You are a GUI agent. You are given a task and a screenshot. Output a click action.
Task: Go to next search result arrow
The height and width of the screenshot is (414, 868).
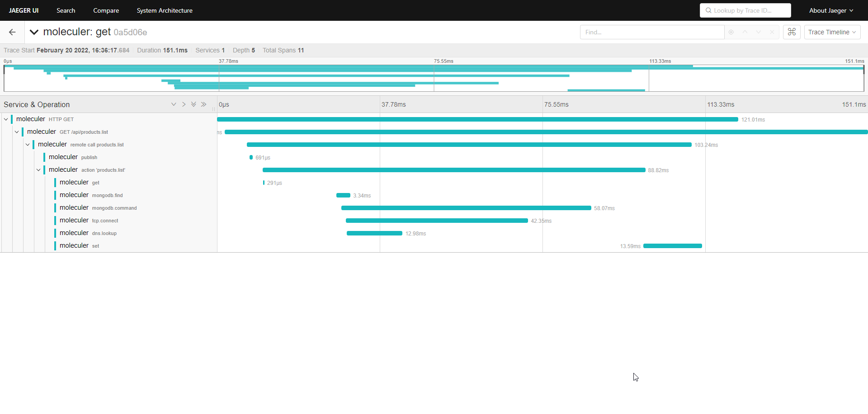(759, 32)
